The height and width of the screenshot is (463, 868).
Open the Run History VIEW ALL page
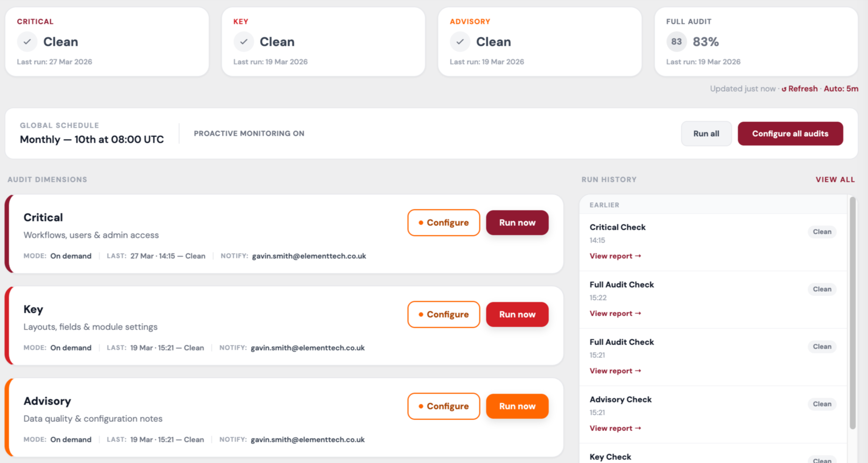(x=835, y=179)
